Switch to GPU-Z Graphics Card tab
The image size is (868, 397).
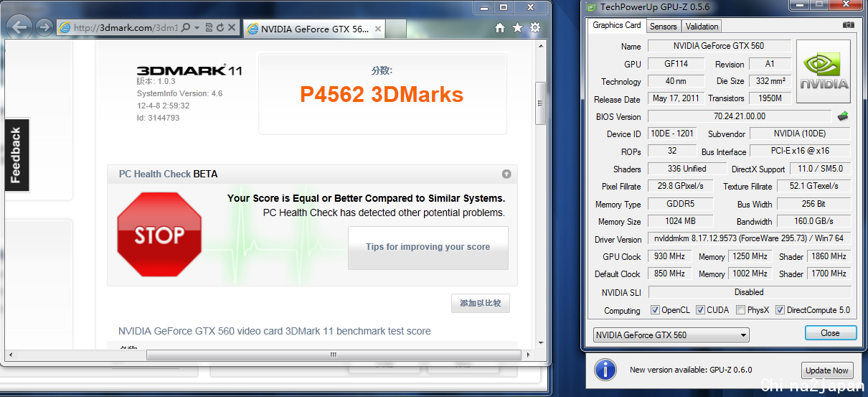(617, 25)
